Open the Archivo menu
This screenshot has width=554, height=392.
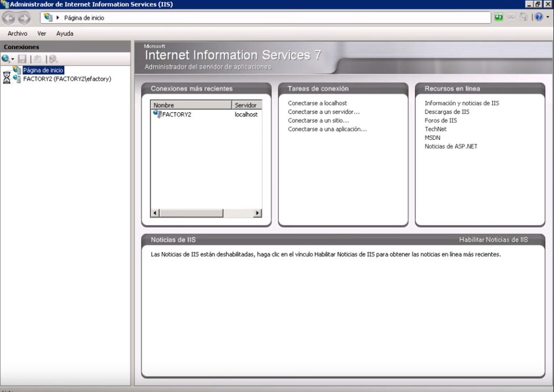(x=17, y=34)
